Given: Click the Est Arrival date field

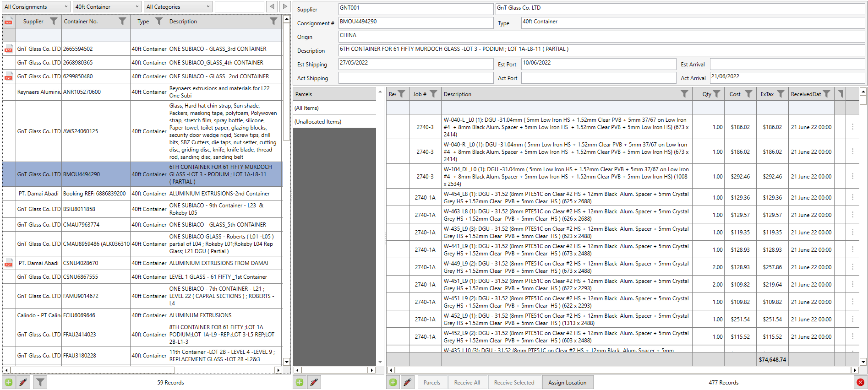Looking at the screenshot, I should pos(786,65).
